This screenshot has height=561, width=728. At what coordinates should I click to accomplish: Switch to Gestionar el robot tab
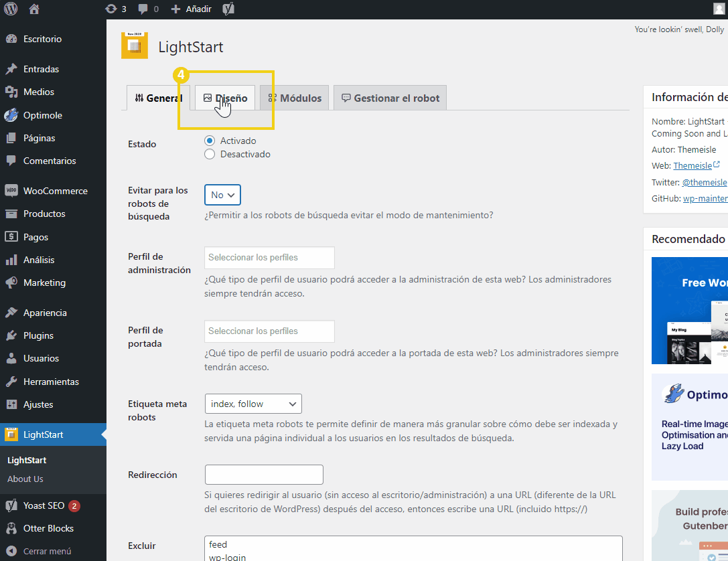pyautogui.click(x=390, y=98)
